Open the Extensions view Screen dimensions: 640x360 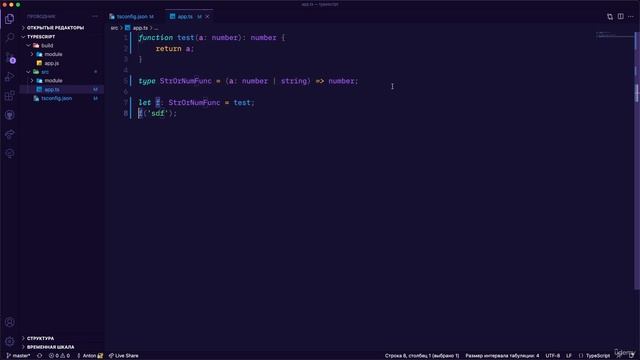(x=9, y=96)
